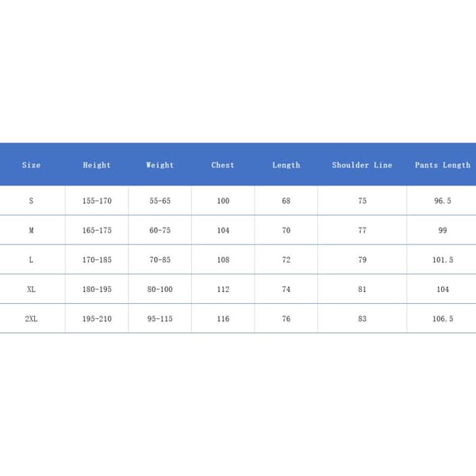476x476 pixels.
Task: Select the XL size cell
Action: (31, 289)
